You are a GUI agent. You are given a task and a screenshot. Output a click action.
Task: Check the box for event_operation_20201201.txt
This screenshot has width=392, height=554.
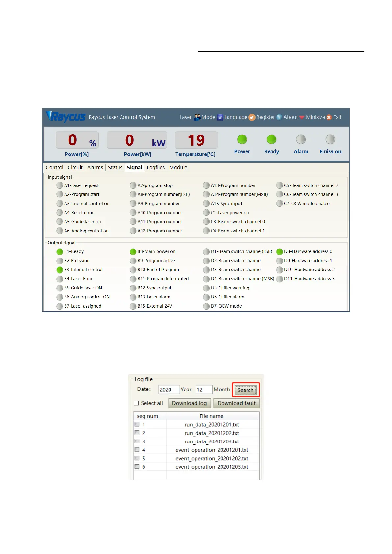point(137,450)
